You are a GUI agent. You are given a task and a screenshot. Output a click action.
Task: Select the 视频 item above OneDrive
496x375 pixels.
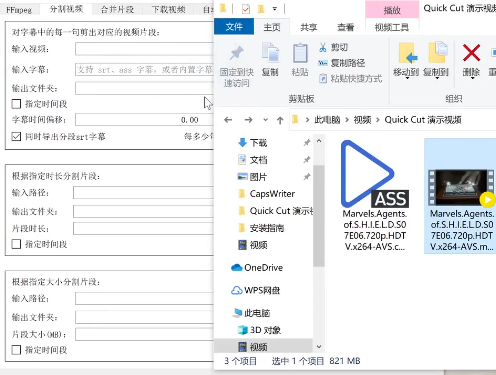coord(253,245)
